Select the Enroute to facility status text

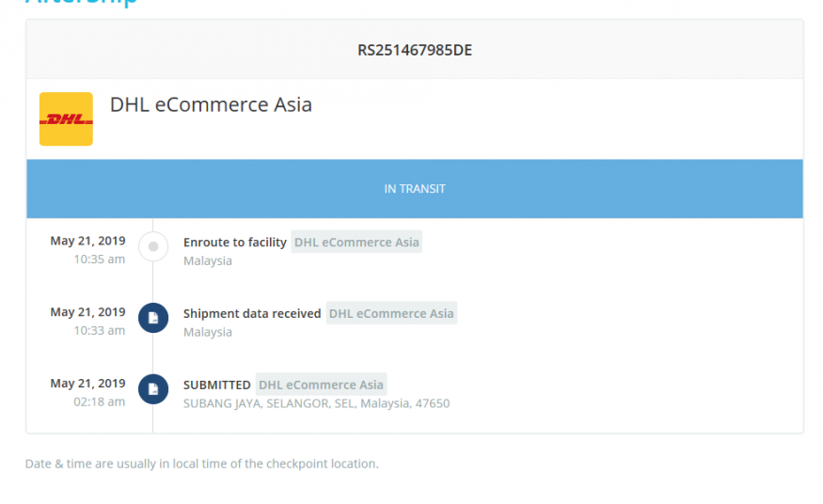(234, 243)
